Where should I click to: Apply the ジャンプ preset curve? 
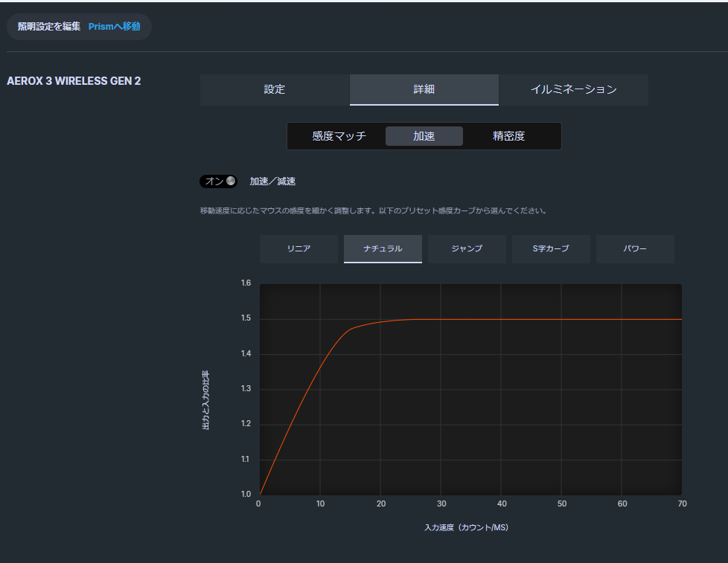click(467, 249)
